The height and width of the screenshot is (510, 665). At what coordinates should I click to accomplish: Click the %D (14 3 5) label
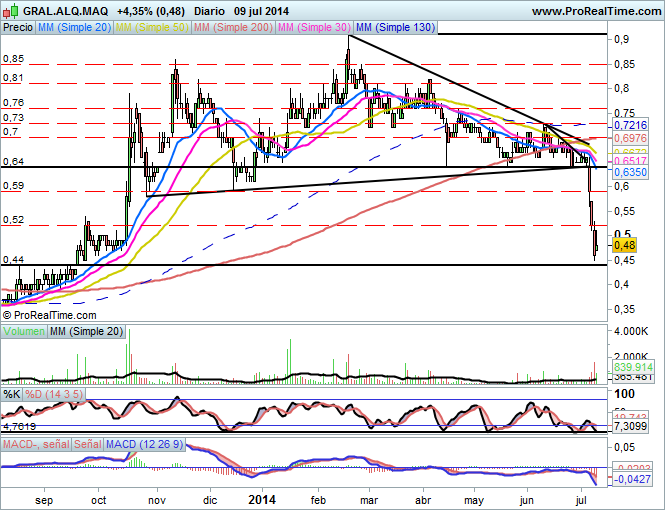tap(57, 394)
